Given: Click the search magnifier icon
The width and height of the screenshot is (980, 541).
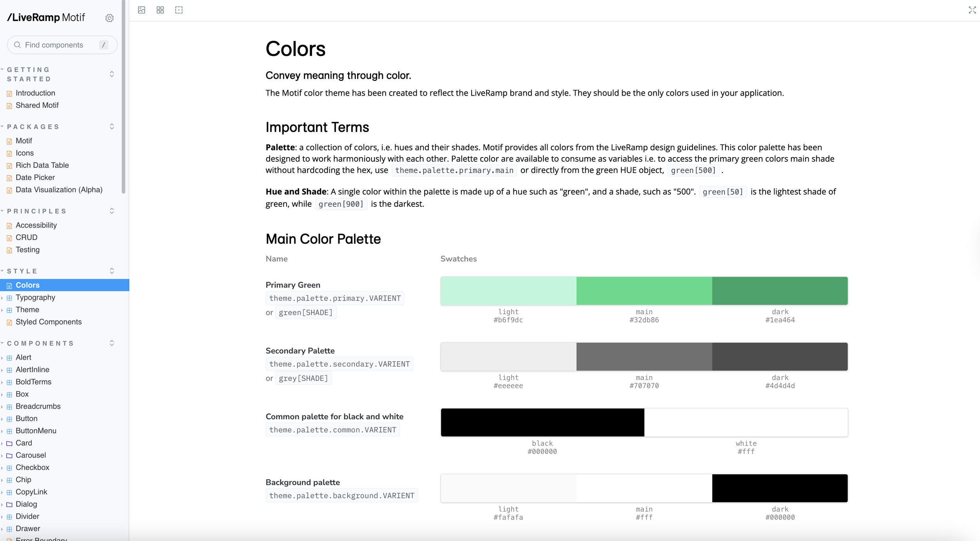Looking at the screenshot, I should coord(17,45).
